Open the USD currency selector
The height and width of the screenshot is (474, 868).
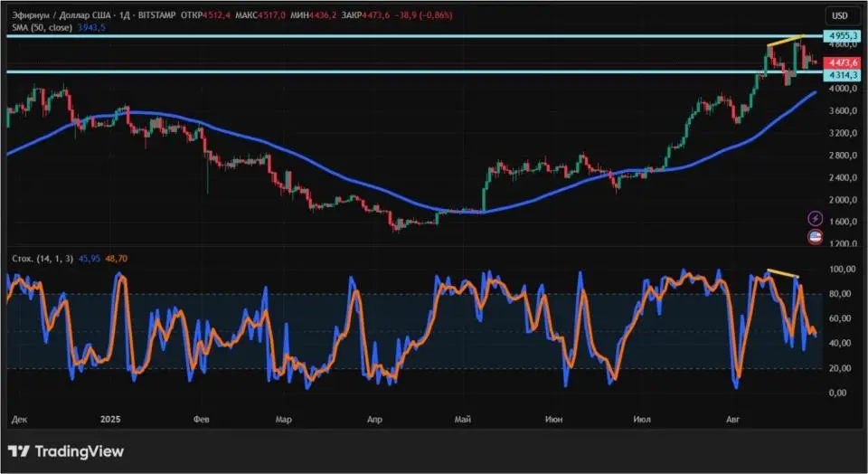pyautogui.click(x=839, y=15)
